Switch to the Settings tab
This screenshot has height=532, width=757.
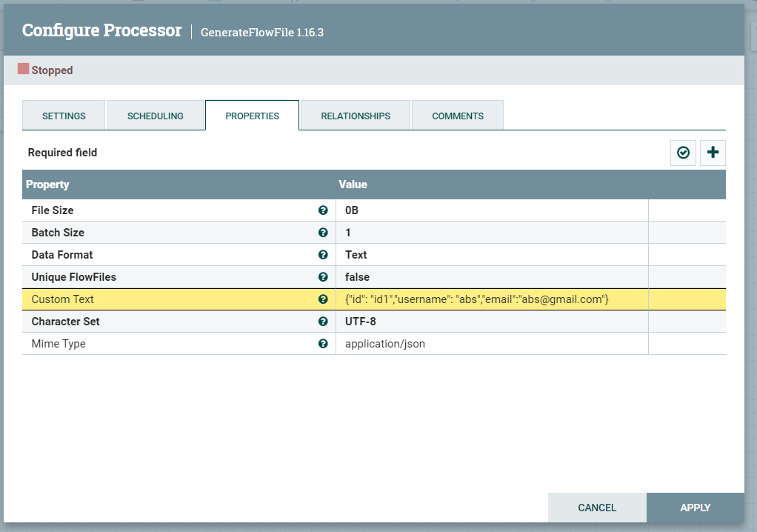tap(64, 116)
